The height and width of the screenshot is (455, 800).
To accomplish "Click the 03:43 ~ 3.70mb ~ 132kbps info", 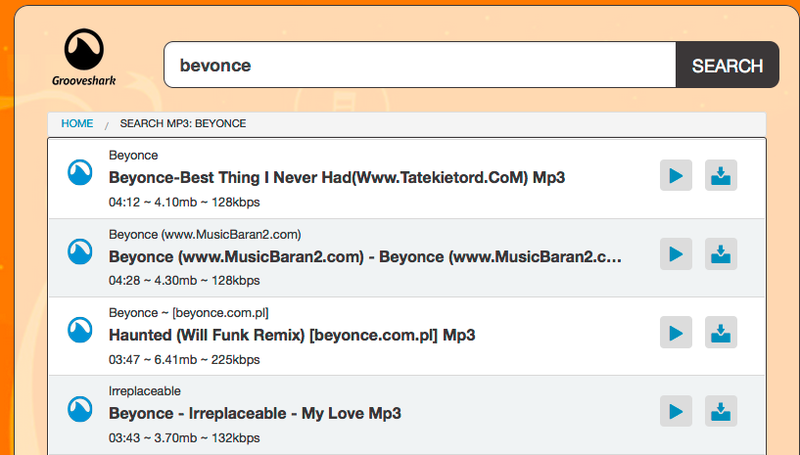I will click(x=184, y=438).
